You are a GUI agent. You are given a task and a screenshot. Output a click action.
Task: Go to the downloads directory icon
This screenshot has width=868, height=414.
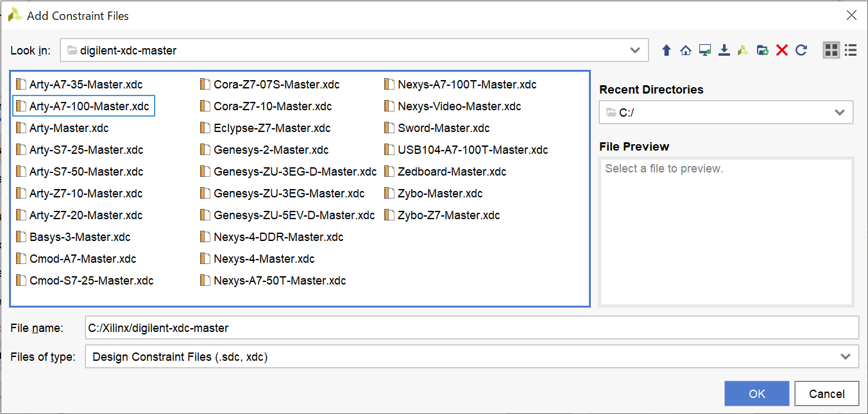[x=724, y=50]
